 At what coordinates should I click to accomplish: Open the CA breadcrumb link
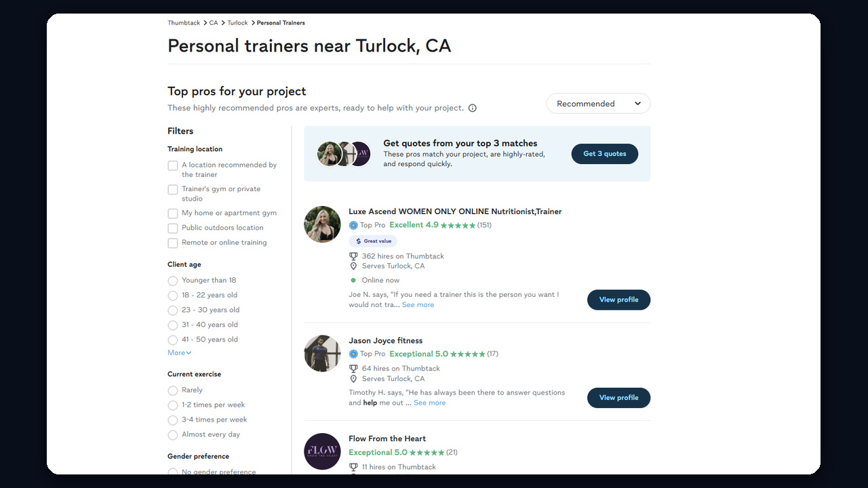214,23
